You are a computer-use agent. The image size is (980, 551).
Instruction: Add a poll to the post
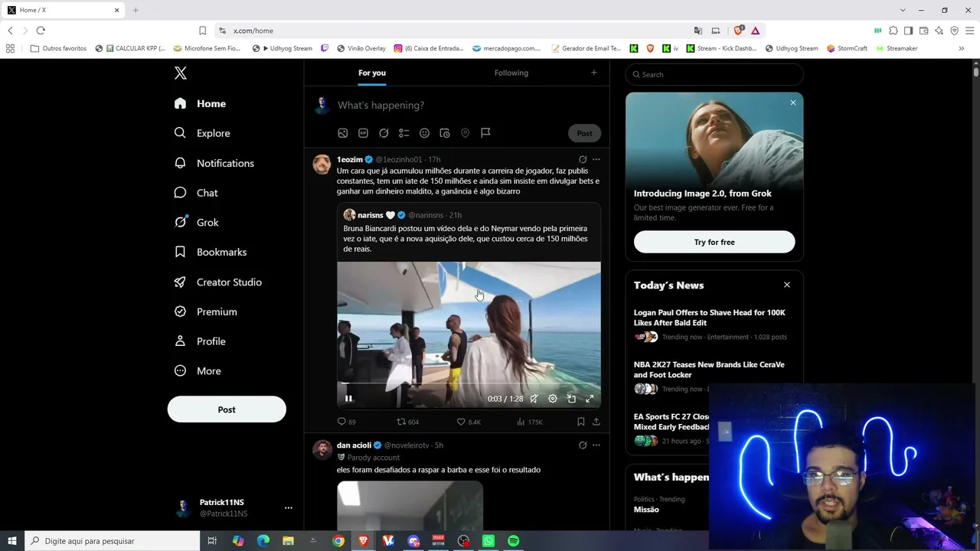click(x=404, y=133)
